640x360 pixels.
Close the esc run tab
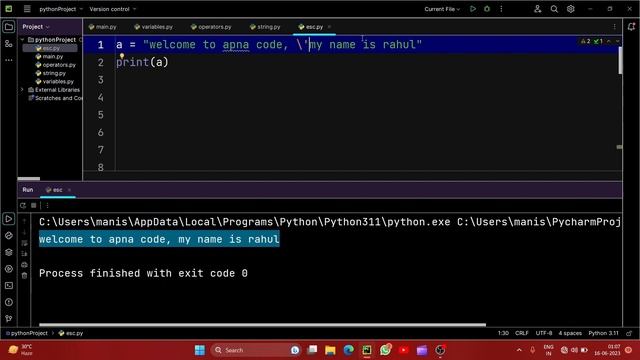pyautogui.click(x=69, y=190)
